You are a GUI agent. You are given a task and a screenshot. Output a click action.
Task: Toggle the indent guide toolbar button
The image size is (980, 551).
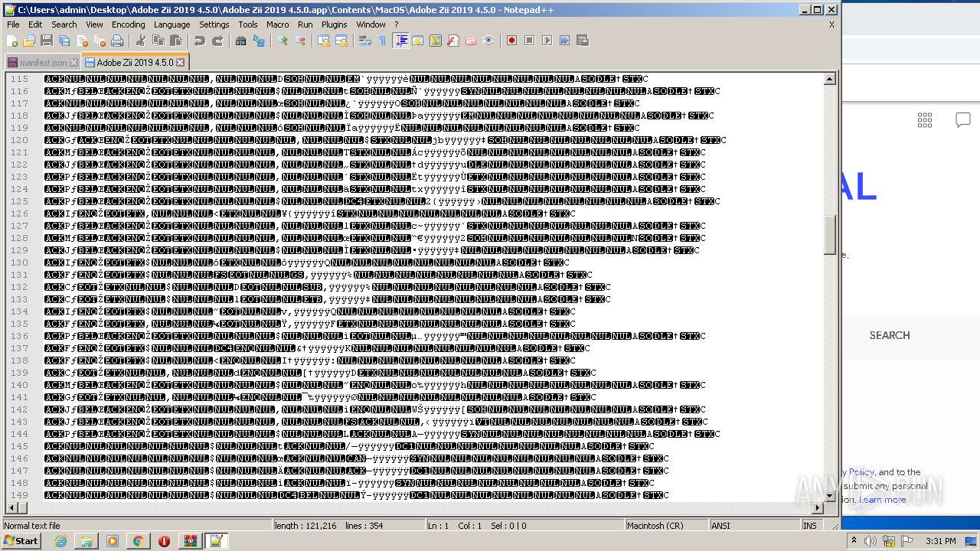click(x=400, y=41)
